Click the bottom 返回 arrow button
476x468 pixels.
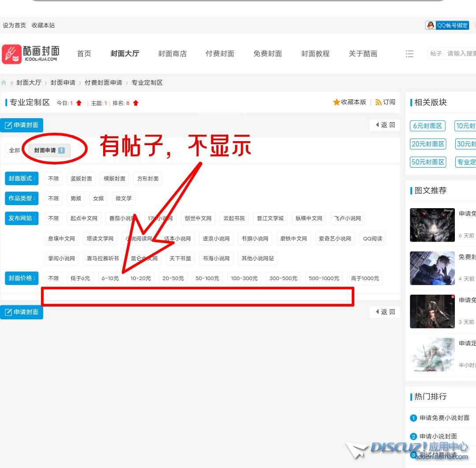385,312
